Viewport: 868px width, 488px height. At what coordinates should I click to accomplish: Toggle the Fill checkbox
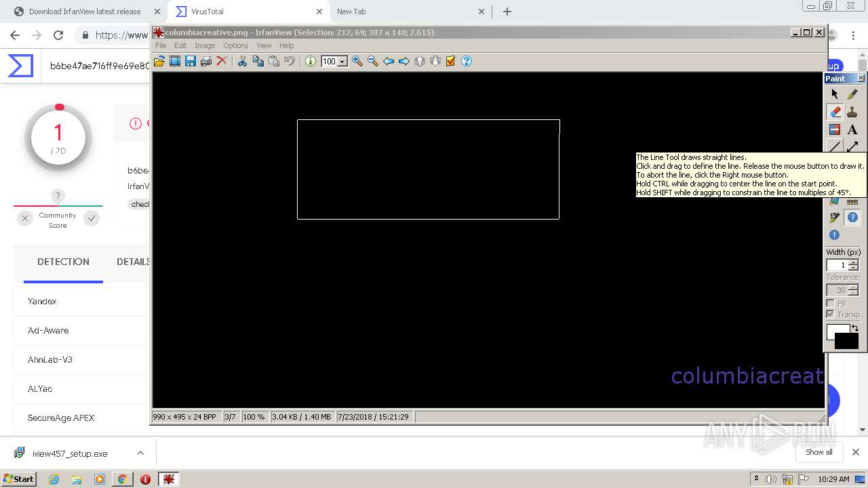point(830,303)
